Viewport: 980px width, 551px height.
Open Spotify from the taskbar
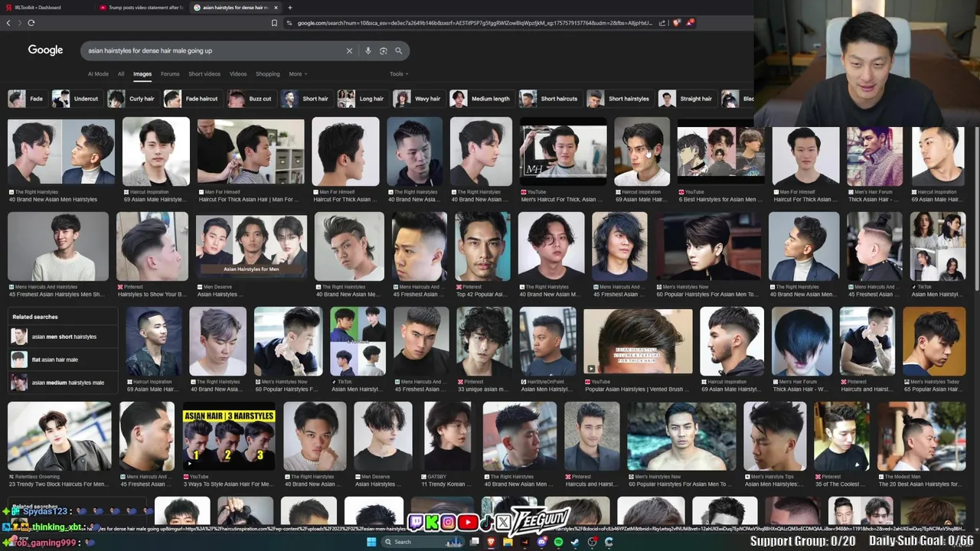coord(558,542)
